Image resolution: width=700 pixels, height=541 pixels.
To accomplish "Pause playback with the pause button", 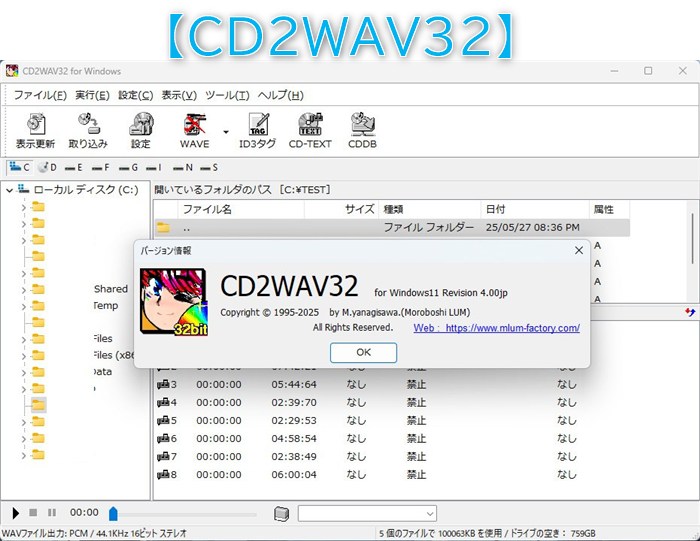I will point(52,512).
